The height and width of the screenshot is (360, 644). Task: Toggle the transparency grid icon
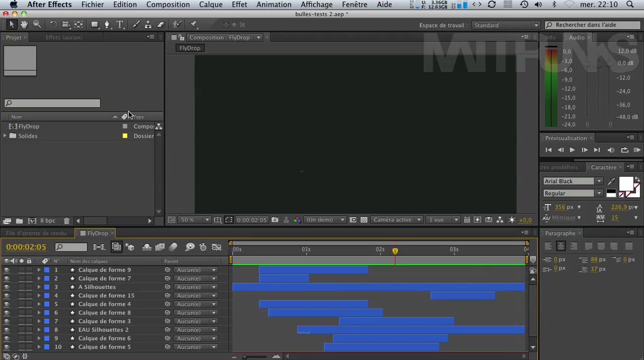(364, 220)
